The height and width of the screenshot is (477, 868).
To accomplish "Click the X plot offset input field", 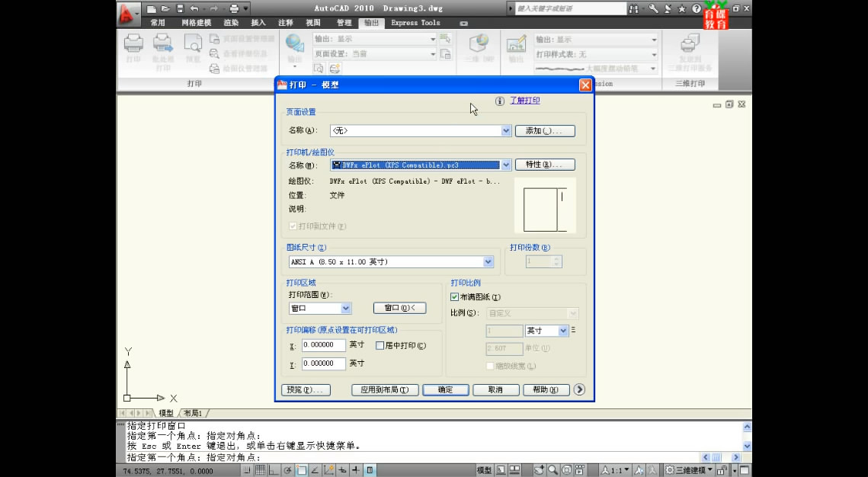I will click(324, 344).
